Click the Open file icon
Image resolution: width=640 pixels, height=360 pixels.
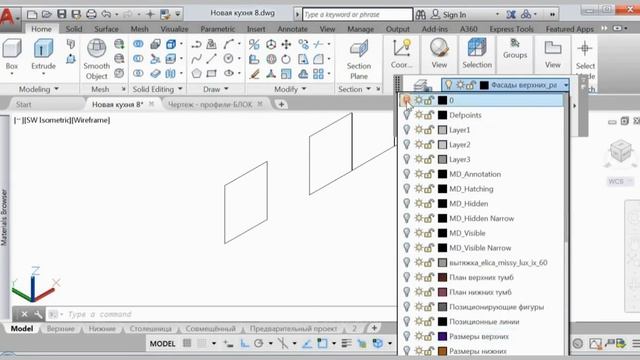[x=47, y=14]
